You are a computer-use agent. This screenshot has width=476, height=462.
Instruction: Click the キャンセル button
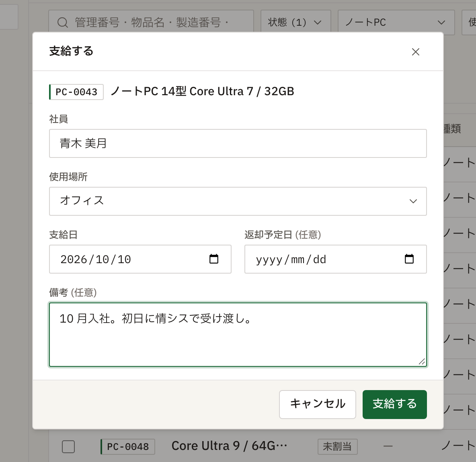point(317,404)
